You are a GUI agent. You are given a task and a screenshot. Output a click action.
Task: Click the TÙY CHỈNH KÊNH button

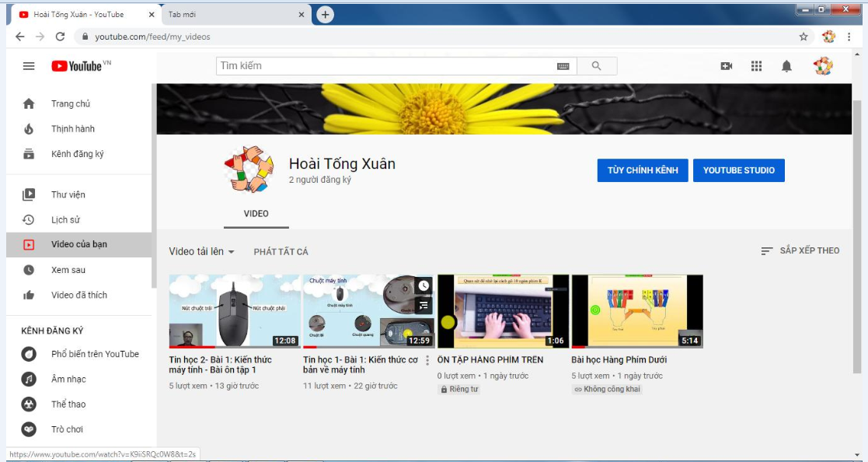point(643,170)
